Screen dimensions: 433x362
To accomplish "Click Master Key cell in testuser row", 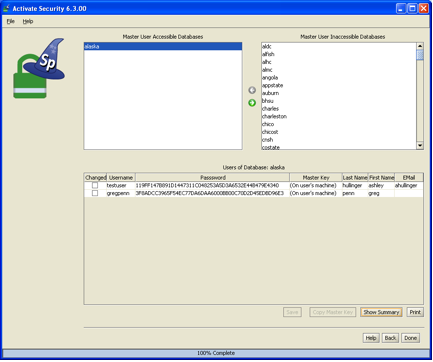I will [316, 185].
